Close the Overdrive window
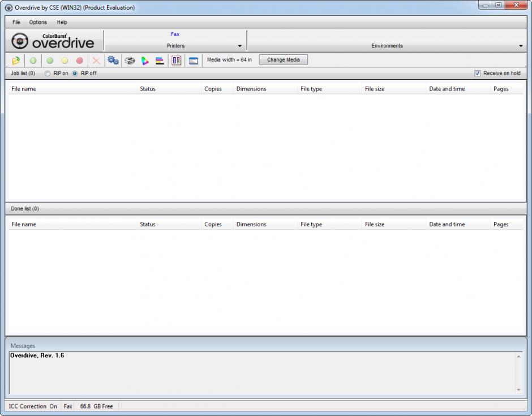This screenshot has height=416, width=532. [516, 5]
